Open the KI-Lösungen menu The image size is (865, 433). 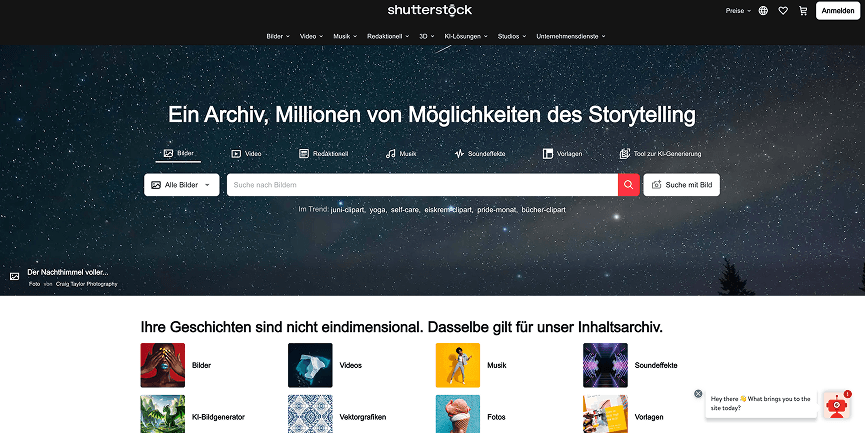click(466, 36)
